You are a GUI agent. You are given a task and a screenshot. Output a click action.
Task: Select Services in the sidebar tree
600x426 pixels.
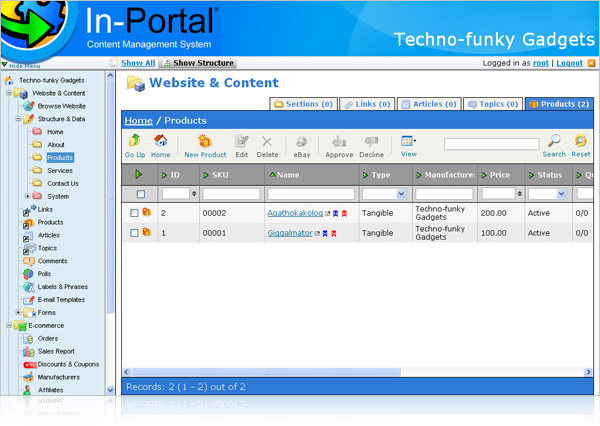60,171
